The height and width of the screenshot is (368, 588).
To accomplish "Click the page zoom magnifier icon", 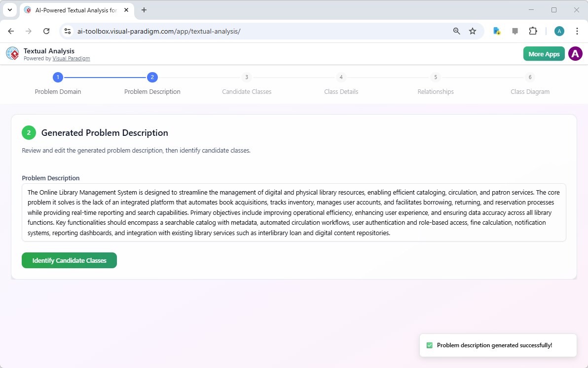I will (456, 31).
